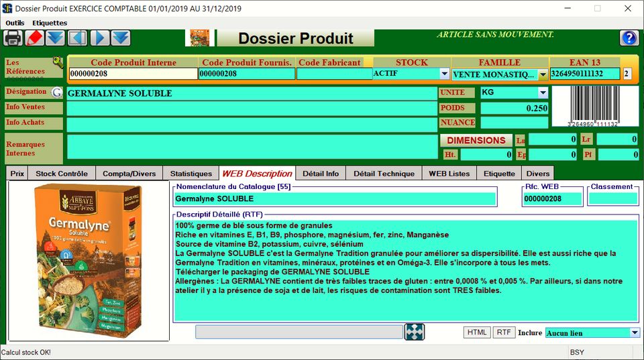Viewport: 644px width, 360px height.
Task: Click the application icon in the title bar
Action: click(7, 8)
